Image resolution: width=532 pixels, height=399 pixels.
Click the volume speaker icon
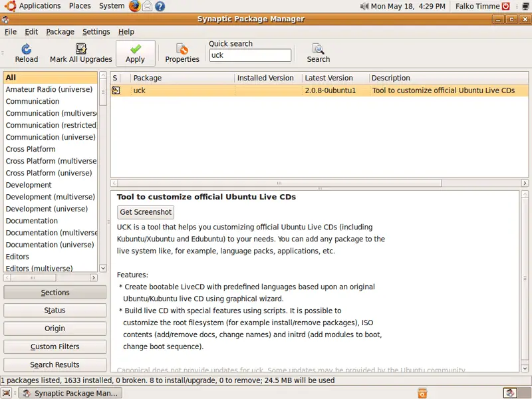364,6
